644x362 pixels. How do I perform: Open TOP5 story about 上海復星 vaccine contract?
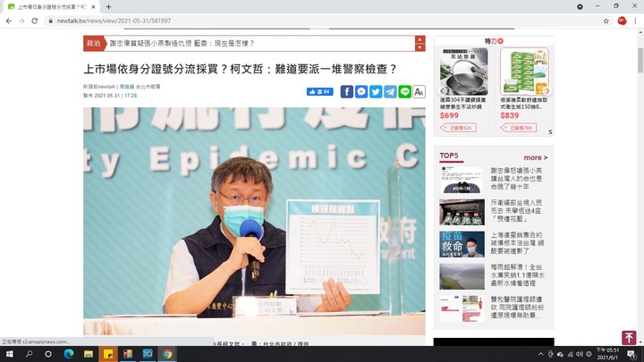(517, 243)
